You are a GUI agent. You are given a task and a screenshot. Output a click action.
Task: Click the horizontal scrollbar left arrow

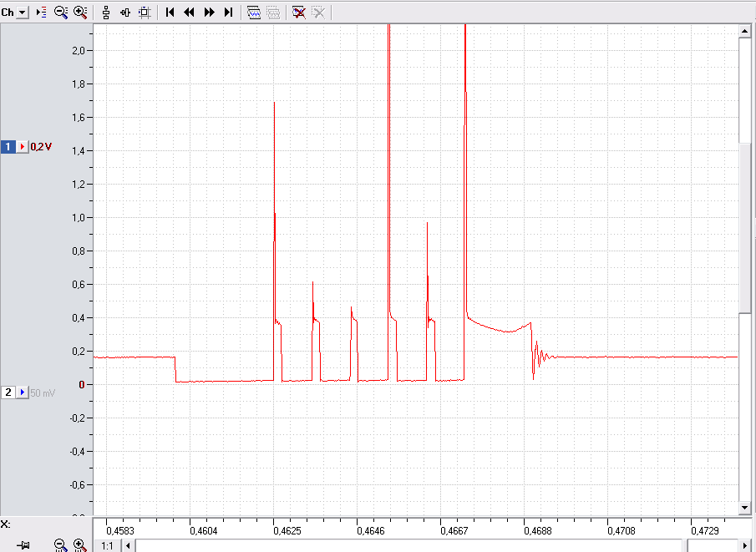click(x=129, y=545)
